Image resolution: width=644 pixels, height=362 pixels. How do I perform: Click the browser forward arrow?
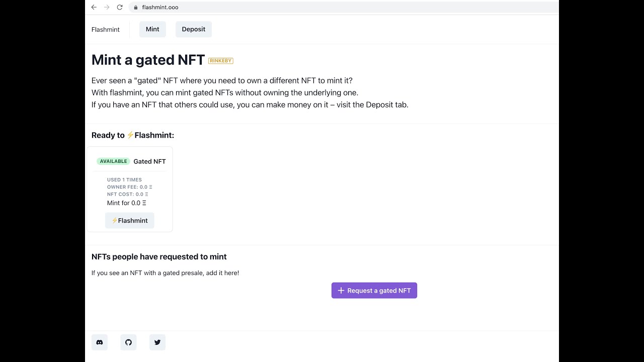107,7
